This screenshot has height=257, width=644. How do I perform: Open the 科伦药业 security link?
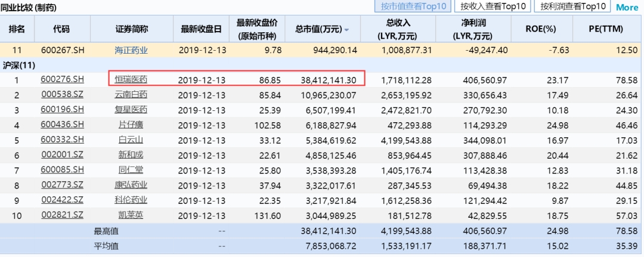[x=131, y=200]
